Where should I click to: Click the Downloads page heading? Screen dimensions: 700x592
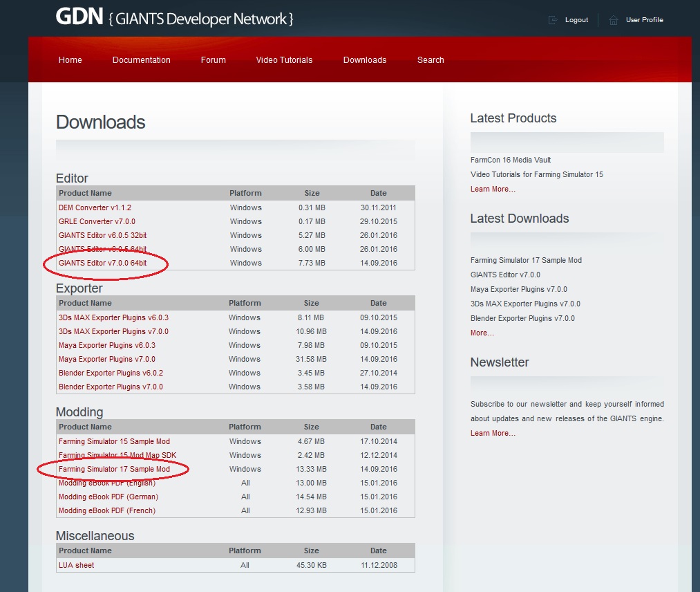tap(100, 122)
